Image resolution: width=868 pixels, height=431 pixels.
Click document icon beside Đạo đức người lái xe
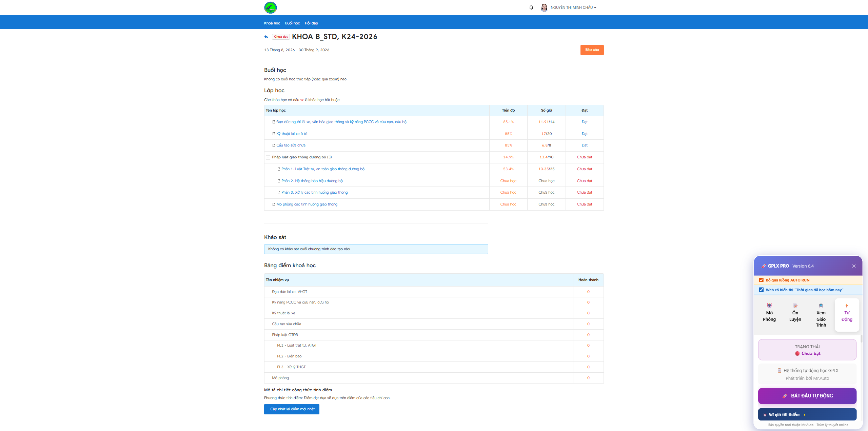tap(274, 122)
